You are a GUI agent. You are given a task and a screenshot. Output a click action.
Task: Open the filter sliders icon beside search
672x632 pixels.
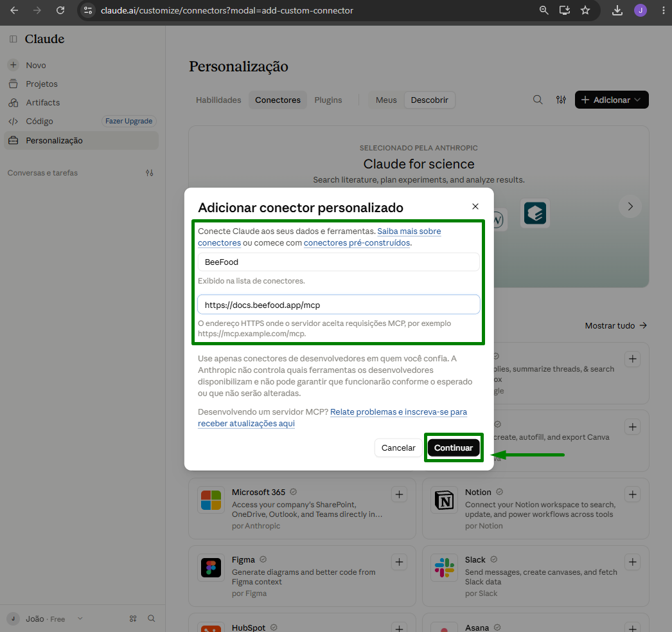[x=561, y=100]
